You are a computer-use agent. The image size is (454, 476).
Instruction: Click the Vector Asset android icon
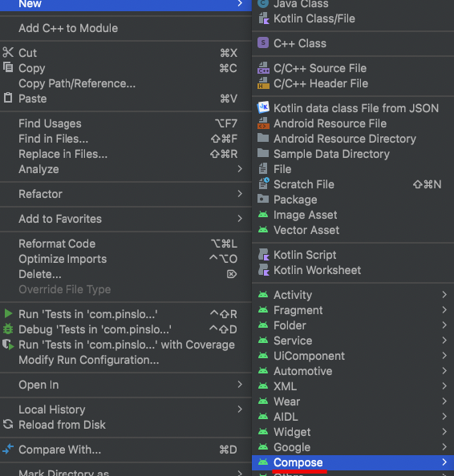tap(263, 230)
